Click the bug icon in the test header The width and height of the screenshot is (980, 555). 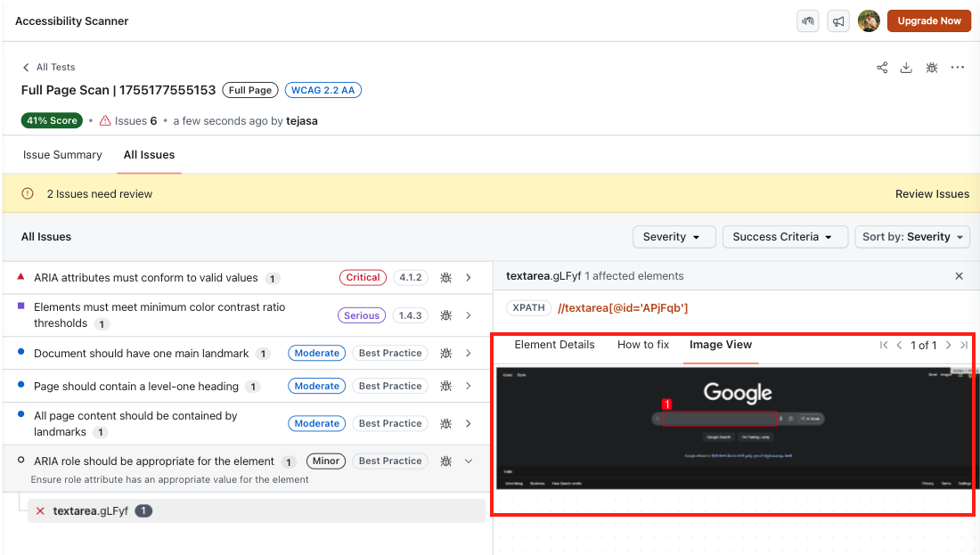[932, 68]
